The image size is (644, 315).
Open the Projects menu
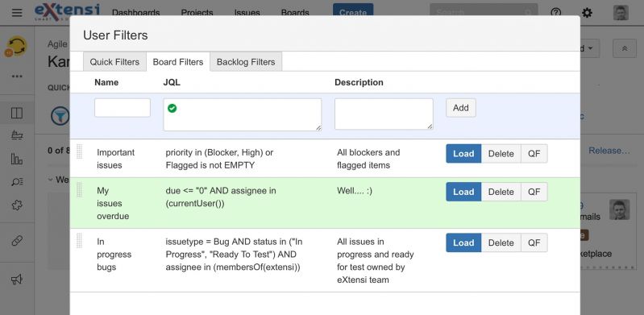pos(197,13)
